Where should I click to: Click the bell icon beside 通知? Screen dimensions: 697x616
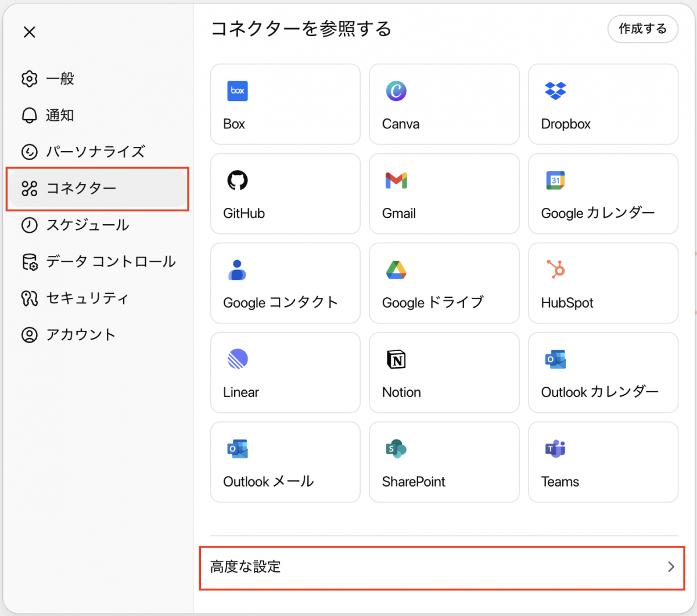click(x=29, y=116)
